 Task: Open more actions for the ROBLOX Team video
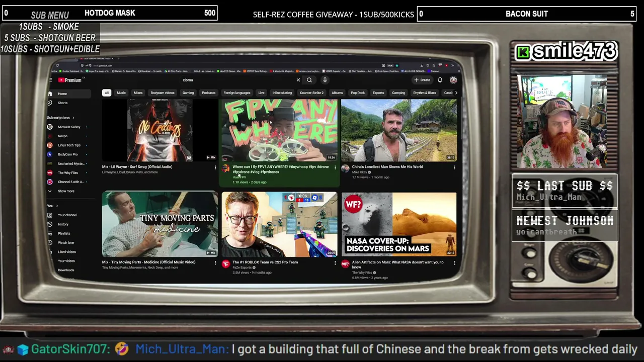pos(335,263)
